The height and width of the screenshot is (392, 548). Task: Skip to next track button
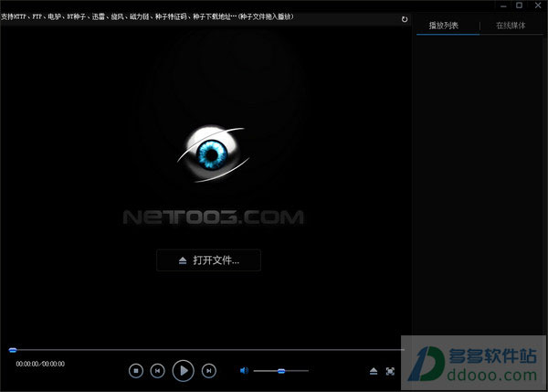point(209,371)
